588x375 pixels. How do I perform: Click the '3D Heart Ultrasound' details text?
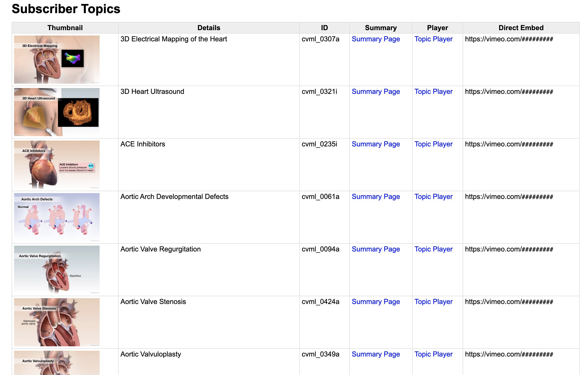[152, 92]
